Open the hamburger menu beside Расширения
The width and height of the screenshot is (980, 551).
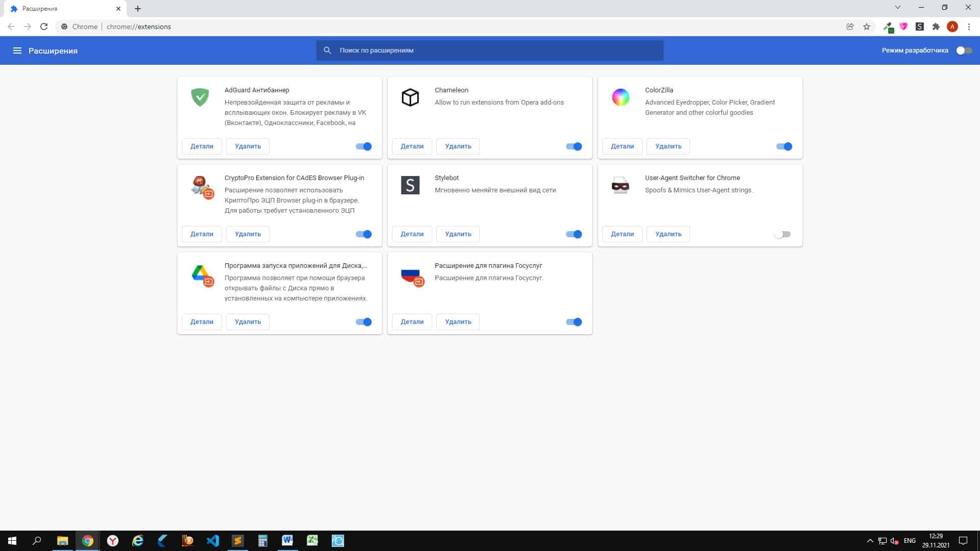17,51
